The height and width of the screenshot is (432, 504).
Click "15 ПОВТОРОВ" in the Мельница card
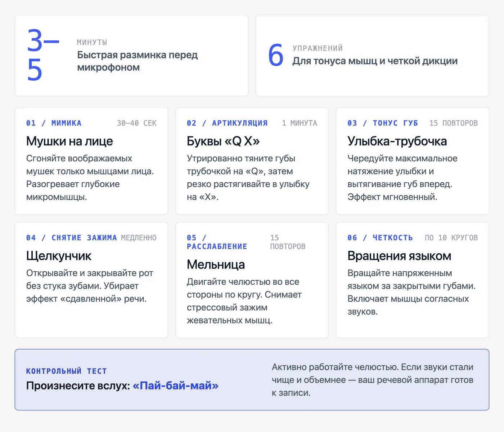coord(288,242)
